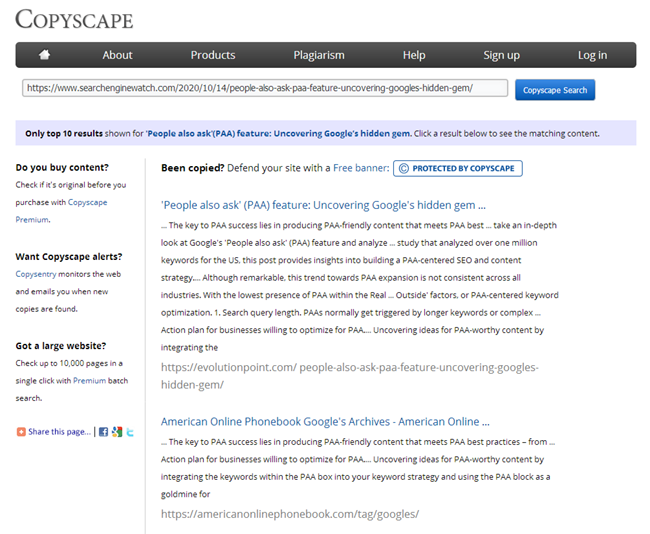Open the Sign up menu item
The width and height of the screenshot is (650, 534).
pyautogui.click(x=501, y=55)
